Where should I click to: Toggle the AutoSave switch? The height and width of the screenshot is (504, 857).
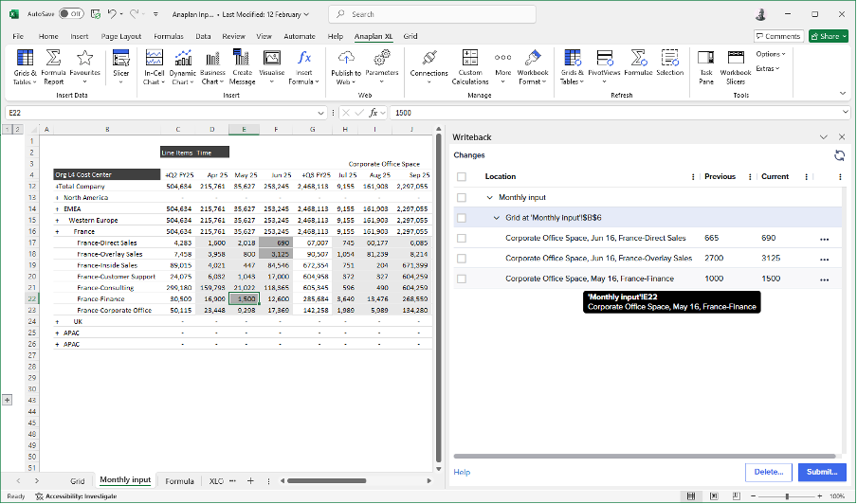(70, 14)
